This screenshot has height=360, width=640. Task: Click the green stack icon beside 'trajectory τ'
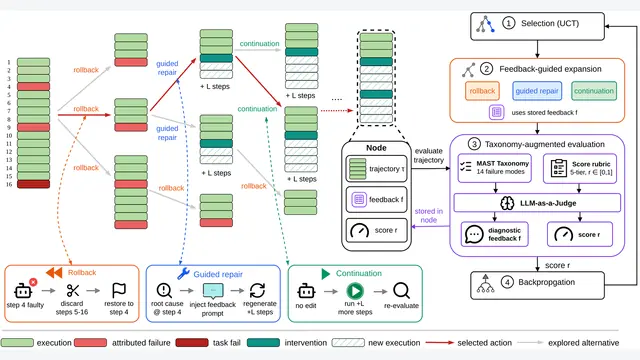point(358,169)
